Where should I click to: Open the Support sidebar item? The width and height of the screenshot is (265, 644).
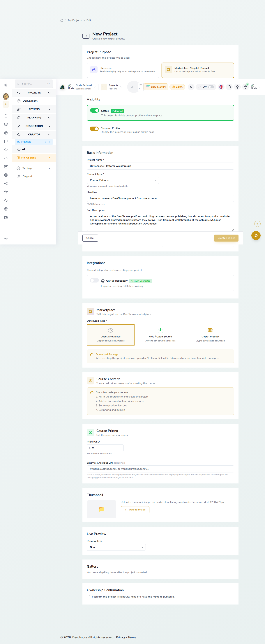coord(34,176)
